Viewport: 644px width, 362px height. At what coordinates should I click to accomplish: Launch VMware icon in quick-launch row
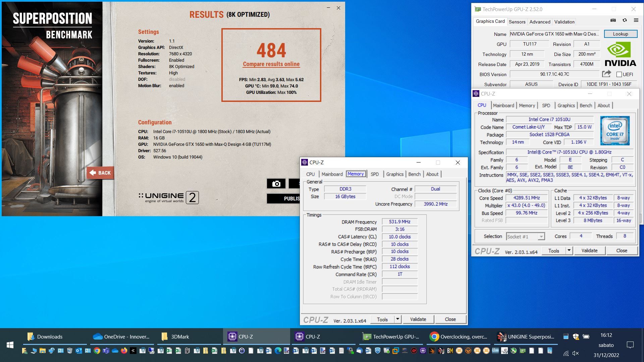395,351
